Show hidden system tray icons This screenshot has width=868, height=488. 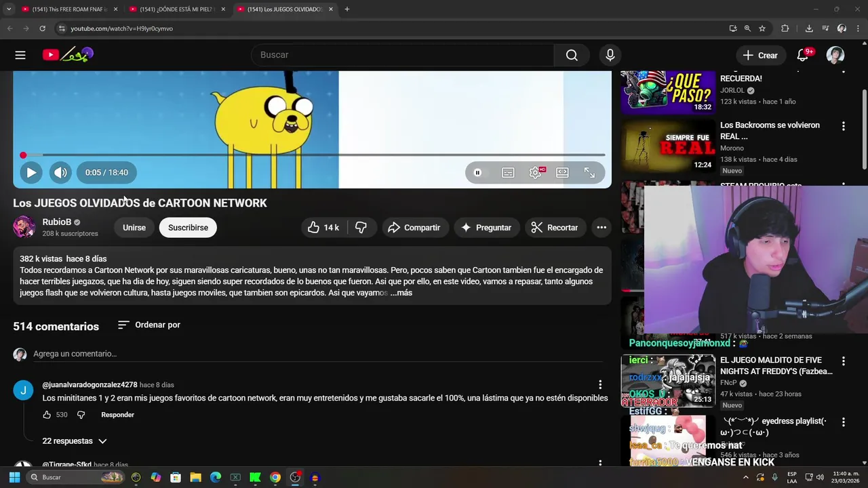coord(746,477)
